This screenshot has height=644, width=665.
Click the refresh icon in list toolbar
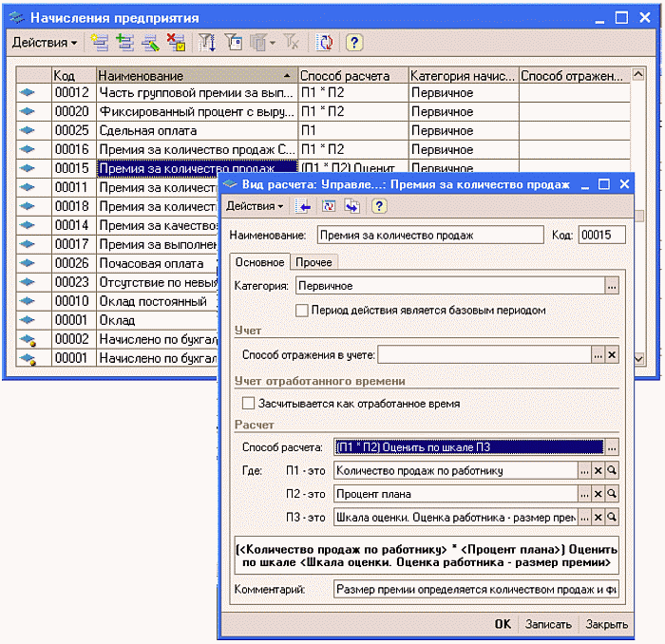click(x=325, y=43)
